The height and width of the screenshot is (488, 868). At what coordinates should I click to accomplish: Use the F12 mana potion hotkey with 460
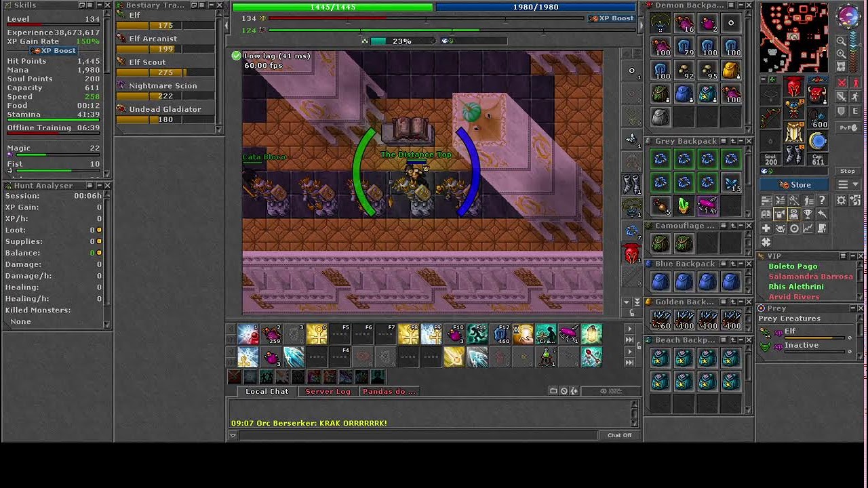click(500, 333)
